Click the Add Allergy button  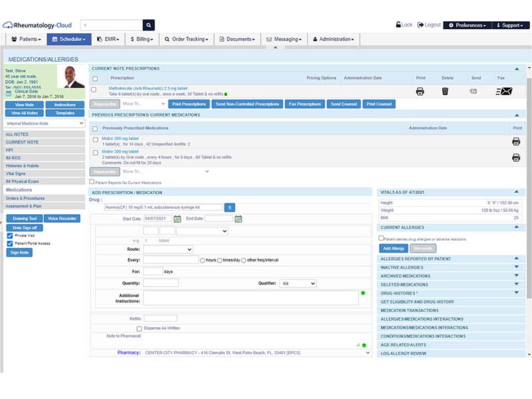point(394,248)
